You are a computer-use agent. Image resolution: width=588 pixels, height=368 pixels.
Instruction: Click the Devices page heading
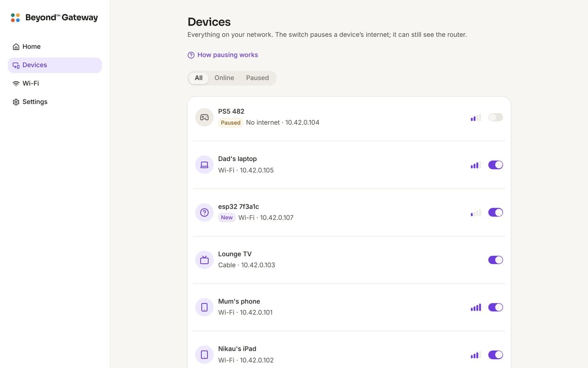(x=209, y=22)
